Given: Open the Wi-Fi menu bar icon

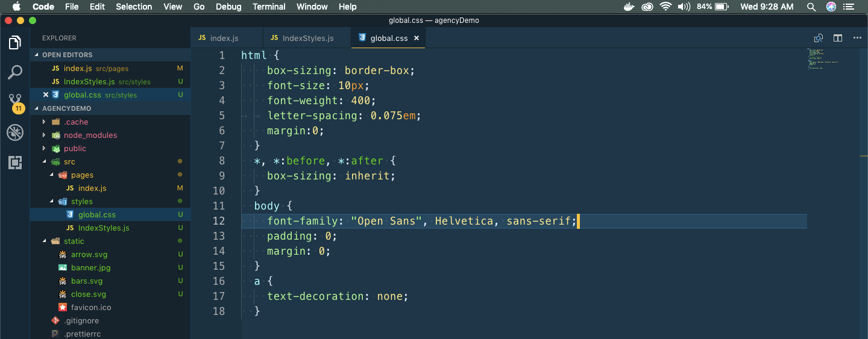Looking at the screenshot, I should tap(665, 7).
